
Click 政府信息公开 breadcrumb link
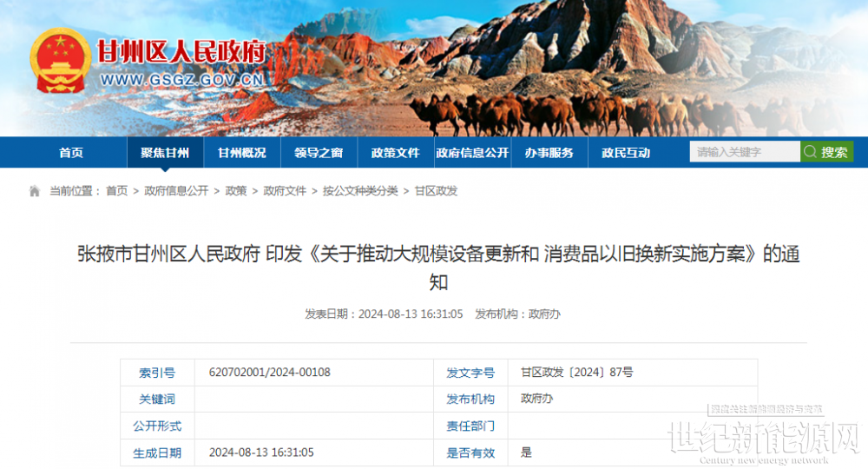click(176, 191)
